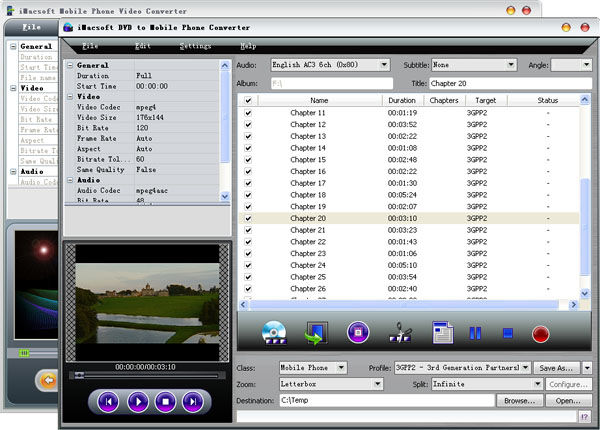Collapse the Audio properties group
The width and height of the screenshot is (600, 430).
pos(70,180)
